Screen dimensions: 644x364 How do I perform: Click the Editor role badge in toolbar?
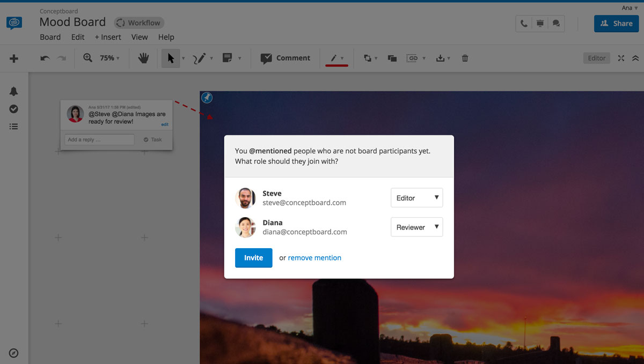[x=597, y=58]
